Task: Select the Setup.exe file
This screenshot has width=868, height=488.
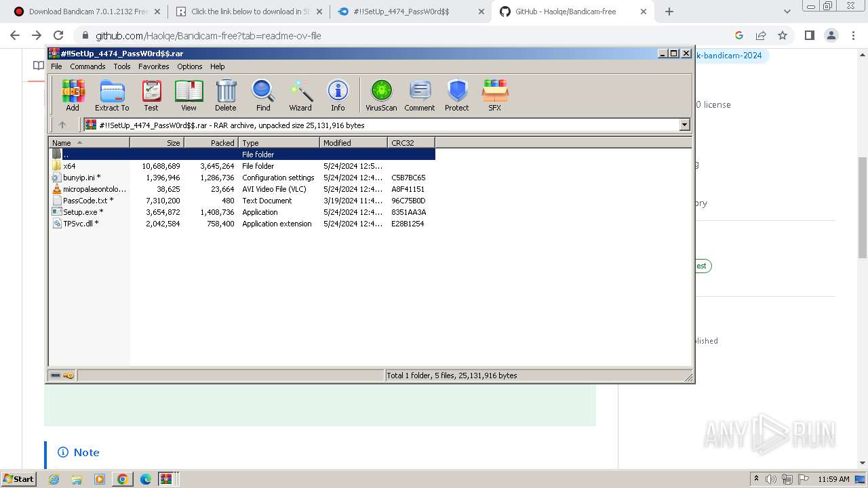Action: tap(242, 212)
